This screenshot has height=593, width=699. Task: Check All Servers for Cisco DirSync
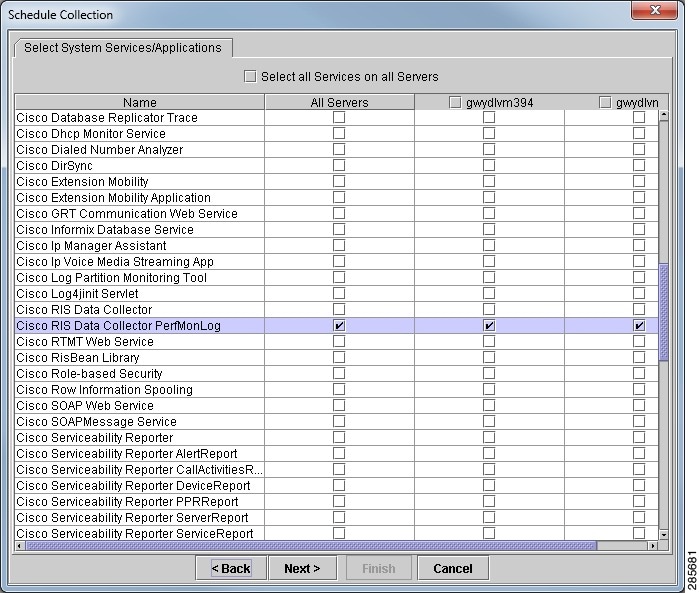pyautogui.click(x=339, y=165)
